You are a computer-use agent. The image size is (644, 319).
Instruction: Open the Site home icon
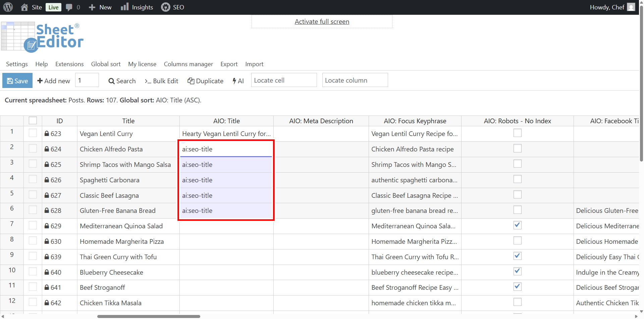pos(24,7)
